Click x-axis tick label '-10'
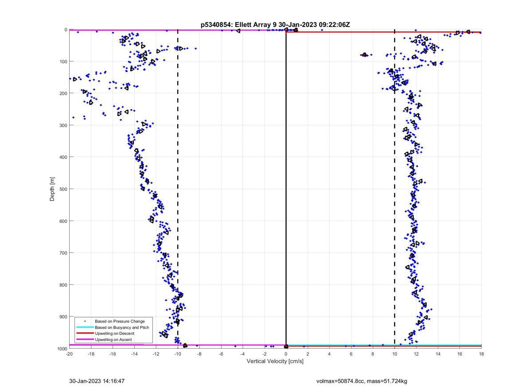Image resolution: width=532 pixels, height=392 pixels. 177,354
